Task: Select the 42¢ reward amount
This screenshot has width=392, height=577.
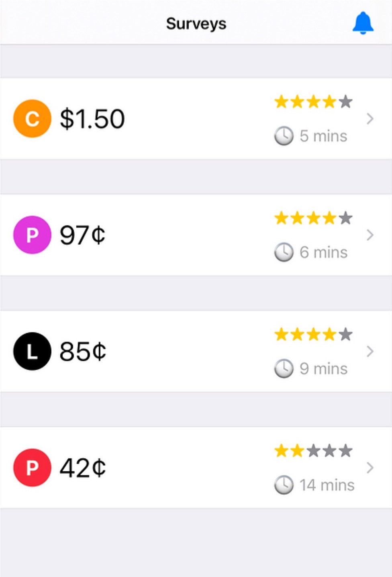Action: click(x=83, y=468)
